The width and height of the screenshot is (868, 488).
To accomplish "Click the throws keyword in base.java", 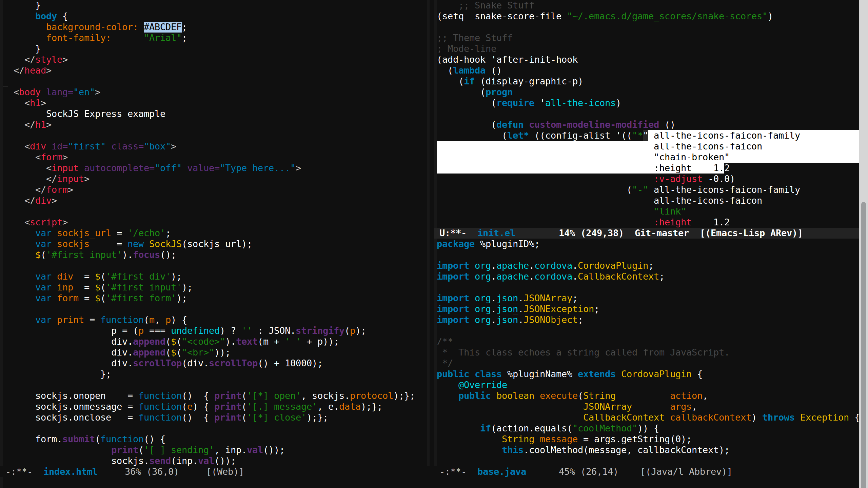I will (778, 417).
